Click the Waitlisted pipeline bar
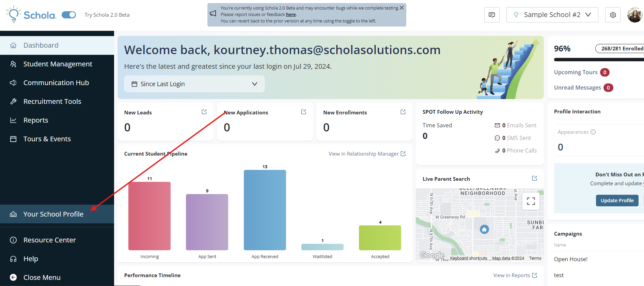Screen dimensions: 644x286 point(323,247)
